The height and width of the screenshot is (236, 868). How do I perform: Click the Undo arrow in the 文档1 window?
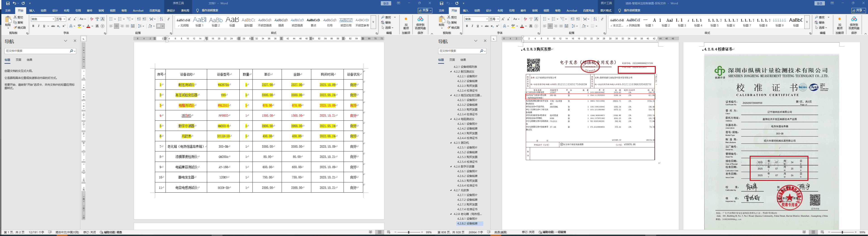pos(14,3)
